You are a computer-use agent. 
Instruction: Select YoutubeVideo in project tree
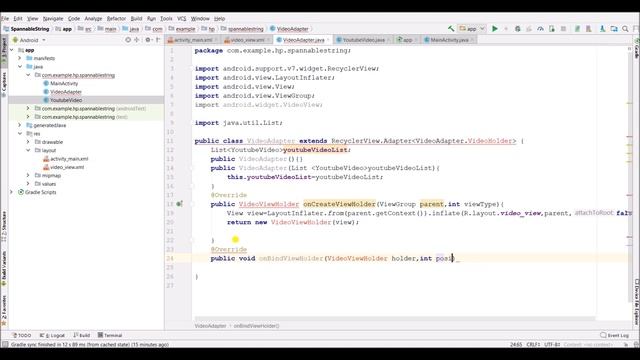pyautogui.click(x=66, y=100)
